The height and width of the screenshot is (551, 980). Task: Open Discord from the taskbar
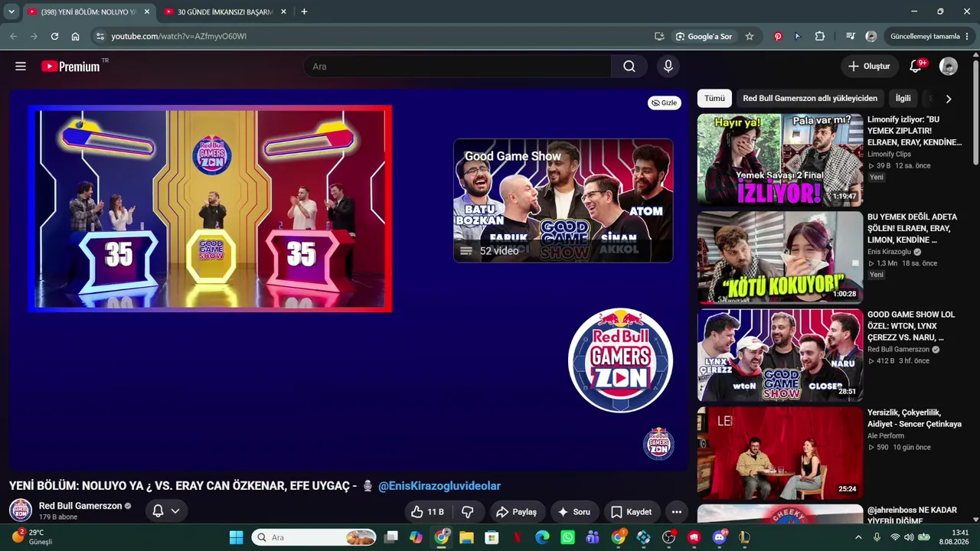719,537
